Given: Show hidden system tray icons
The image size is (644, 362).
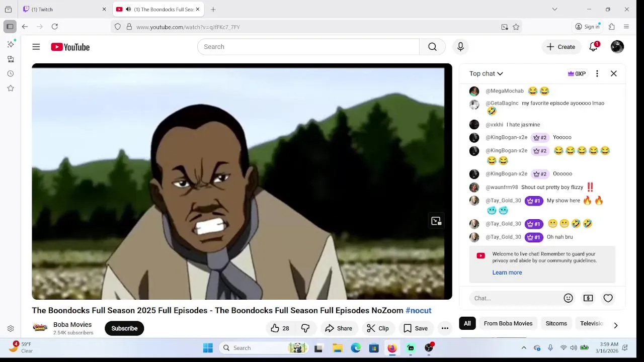Looking at the screenshot, I should (x=524, y=348).
